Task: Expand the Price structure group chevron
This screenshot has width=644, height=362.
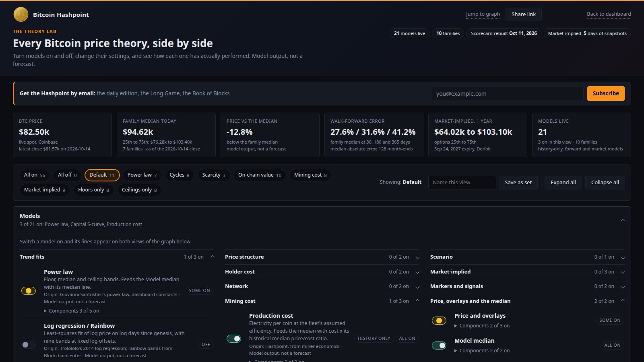Action: click(x=417, y=257)
